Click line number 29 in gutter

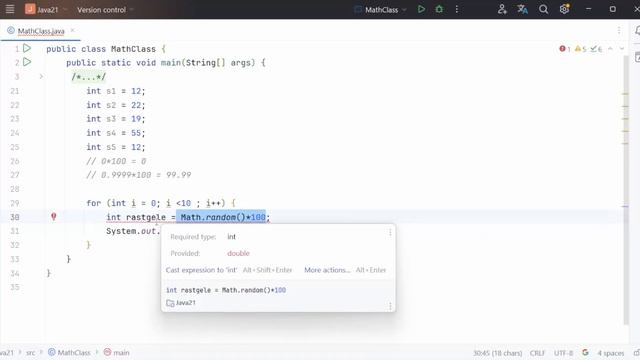[15, 203]
